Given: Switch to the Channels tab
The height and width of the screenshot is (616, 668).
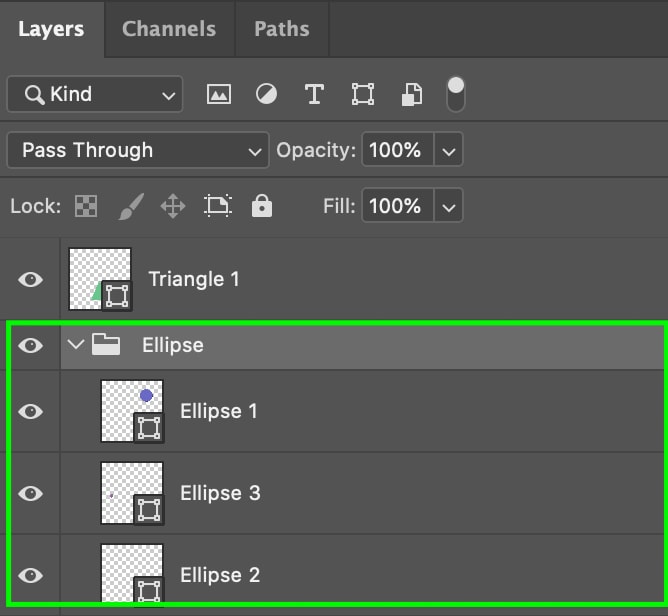Looking at the screenshot, I should click(169, 29).
